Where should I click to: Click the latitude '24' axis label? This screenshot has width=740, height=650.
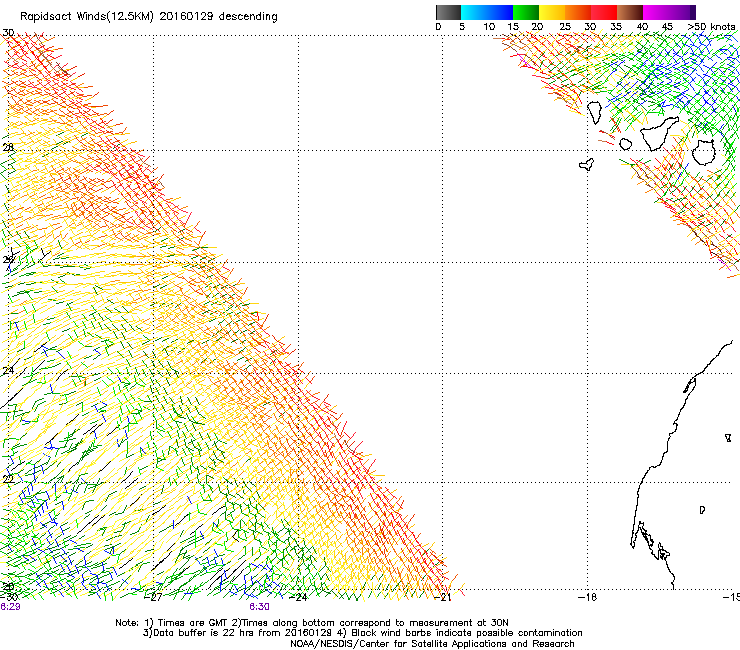tap(8, 370)
